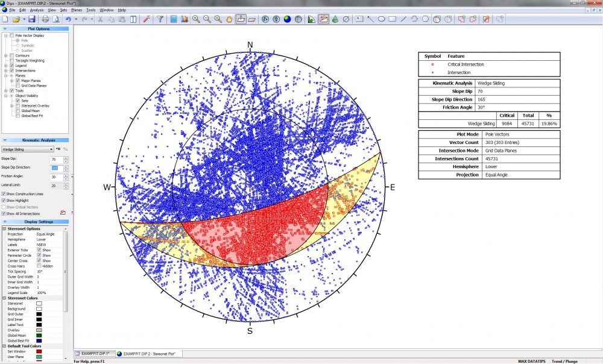Open the Planes menu
The width and height of the screenshot is (603, 364).
[77, 10]
